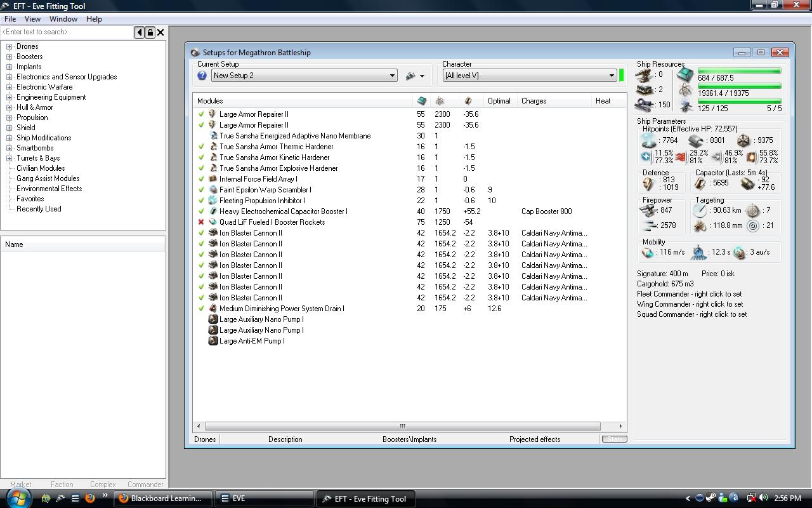Open Firefox from the quick launch bar

point(90,498)
